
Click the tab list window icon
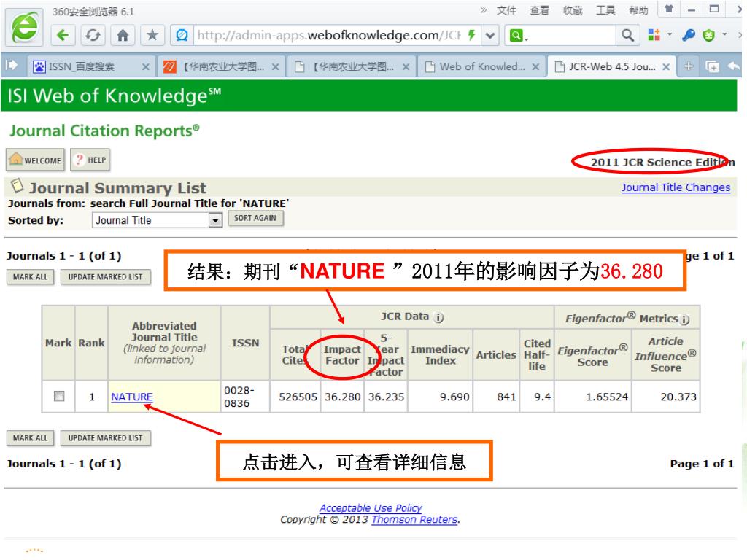point(712,66)
